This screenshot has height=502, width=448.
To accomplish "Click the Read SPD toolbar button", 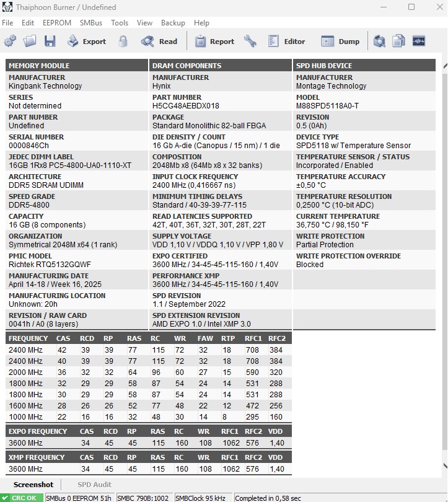I will click(159, 42).
